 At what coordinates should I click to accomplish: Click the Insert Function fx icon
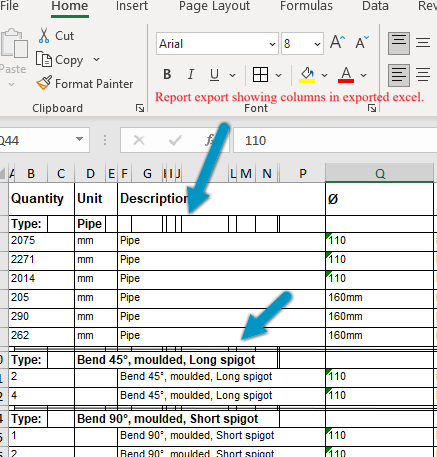point(210,140)
